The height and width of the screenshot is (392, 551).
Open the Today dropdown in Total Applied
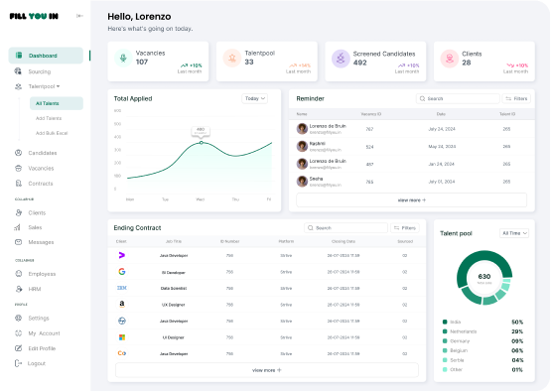(255, 98)
